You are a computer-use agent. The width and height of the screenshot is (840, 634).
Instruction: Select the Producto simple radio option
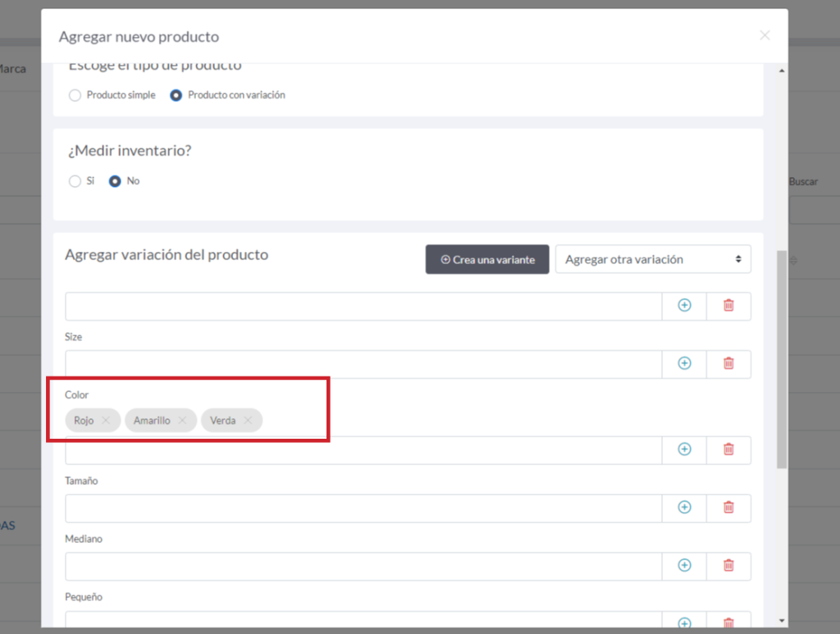click(x=75, y=95)
